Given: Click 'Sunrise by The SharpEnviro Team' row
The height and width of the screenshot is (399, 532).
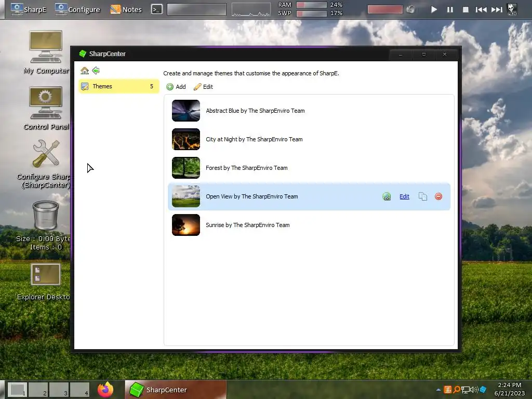Looking at the screenshot, I should (309, 225).
